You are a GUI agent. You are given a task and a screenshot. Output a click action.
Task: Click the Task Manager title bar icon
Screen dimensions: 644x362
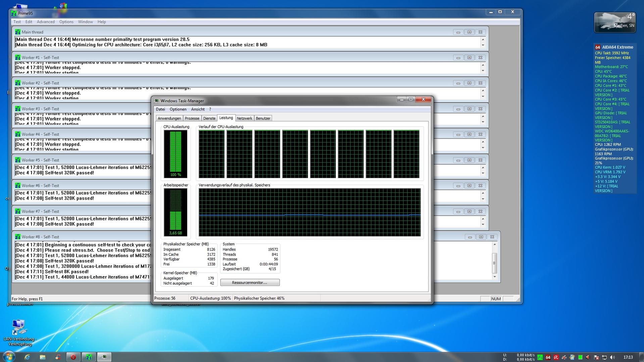(x=156, y=101)
